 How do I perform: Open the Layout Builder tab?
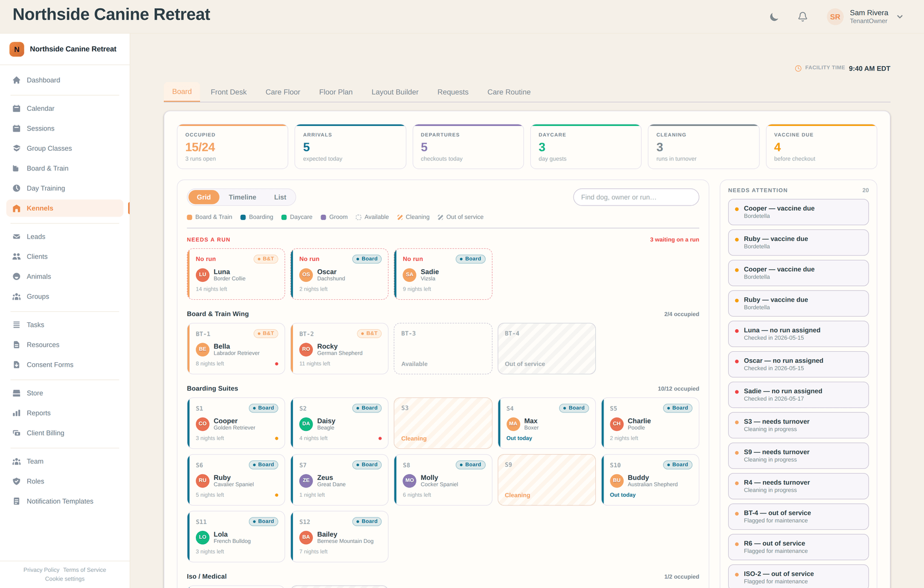coord(395,92)
